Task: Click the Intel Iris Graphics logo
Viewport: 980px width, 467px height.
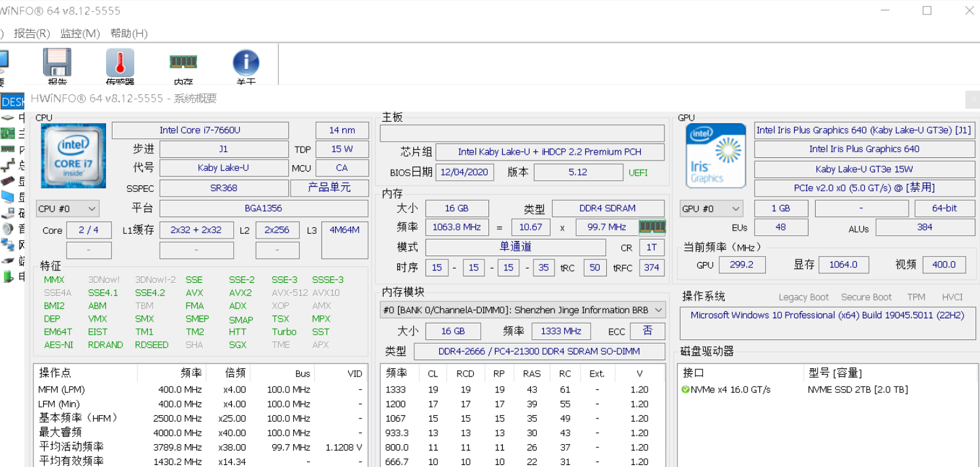Action: [716, 156]
